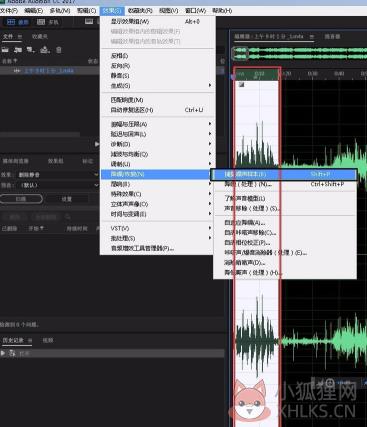Click the Open File folder icon
Viewport: 367px width, 427px height.
pos(5,50)
